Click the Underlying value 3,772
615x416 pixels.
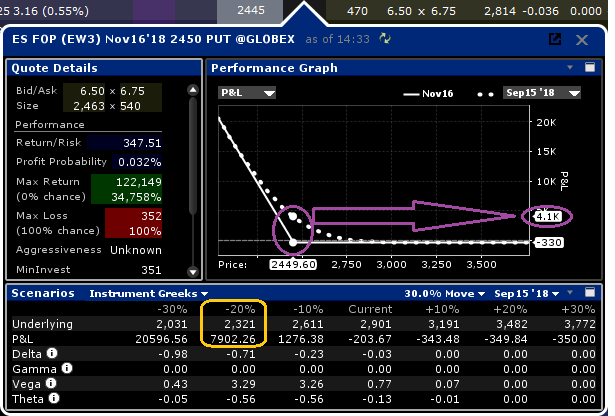[580, 324]
